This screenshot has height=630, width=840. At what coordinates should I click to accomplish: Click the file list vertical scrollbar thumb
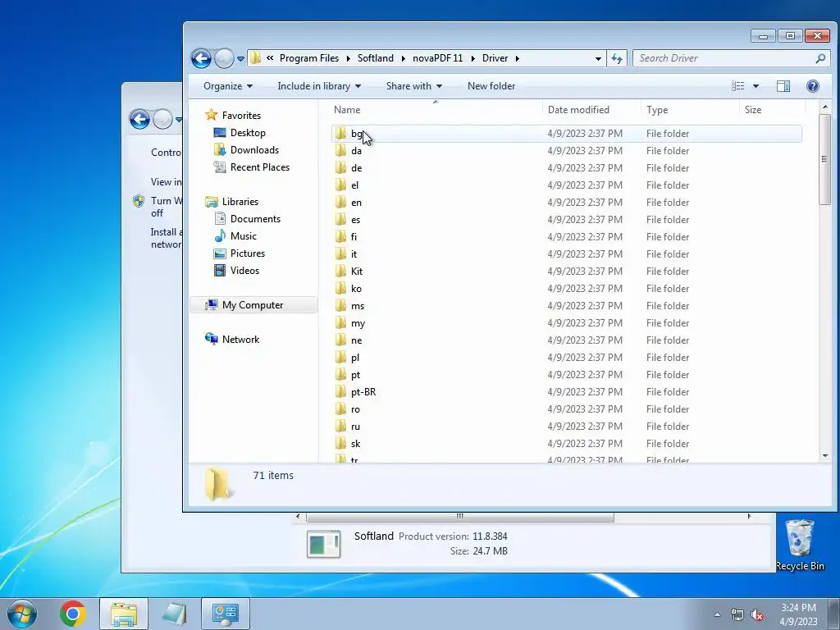pos(824,159)
